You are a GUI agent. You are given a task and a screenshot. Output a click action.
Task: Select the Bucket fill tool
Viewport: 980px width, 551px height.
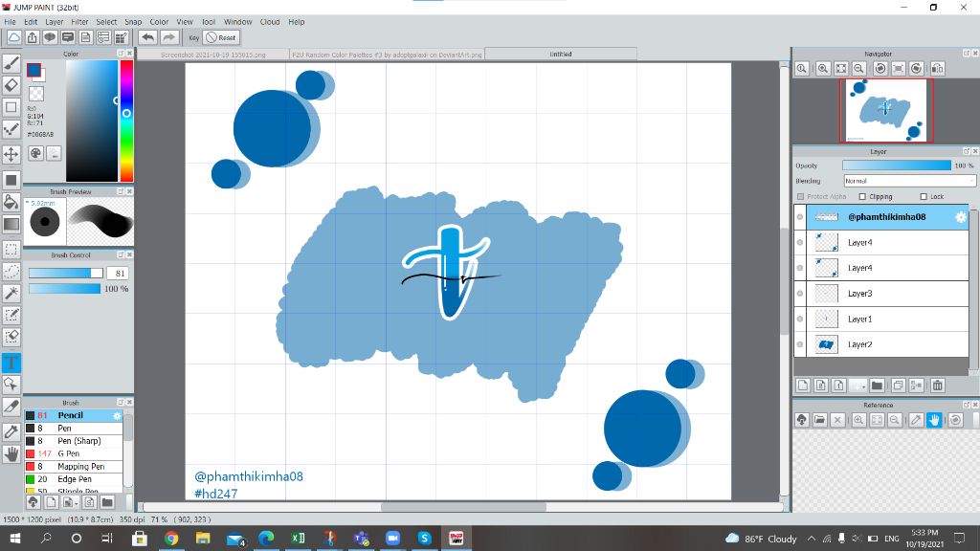[11, 201]
